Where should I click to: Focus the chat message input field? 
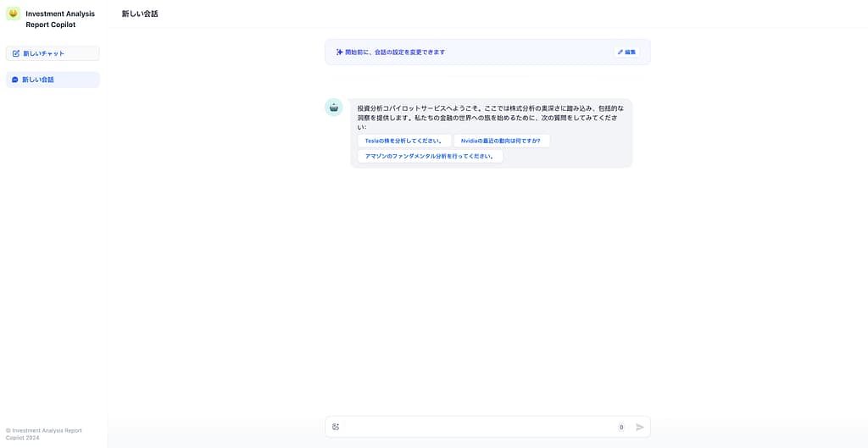(x=475, y=427)
